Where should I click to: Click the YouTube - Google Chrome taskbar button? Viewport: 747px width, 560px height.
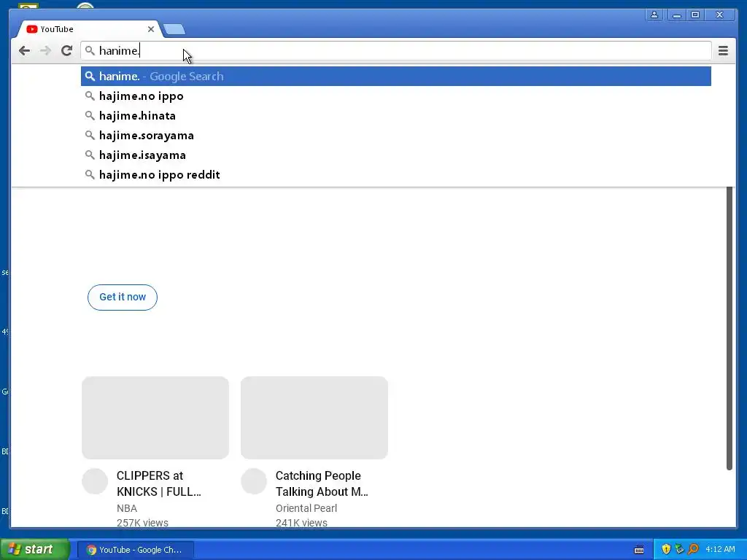(135, 550)
